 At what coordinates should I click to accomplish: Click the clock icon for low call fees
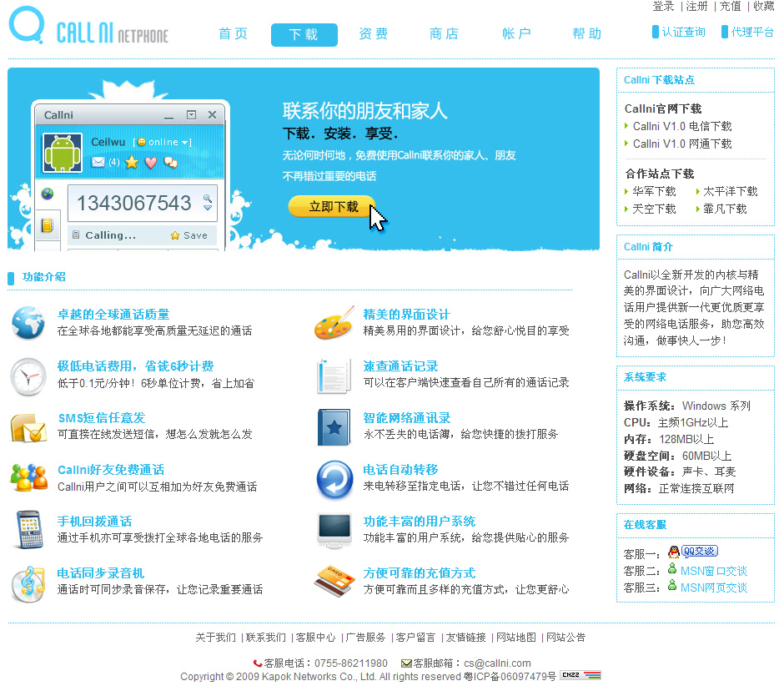pos(28,376)
